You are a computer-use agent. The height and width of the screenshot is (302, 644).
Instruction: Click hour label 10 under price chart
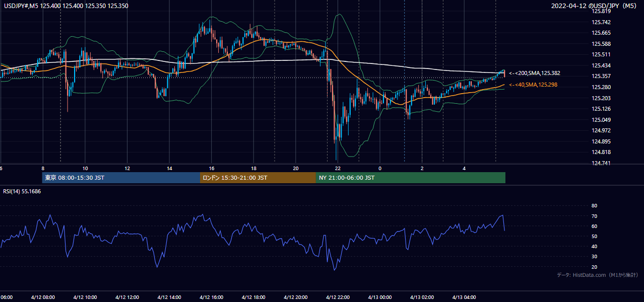[85, 168]
